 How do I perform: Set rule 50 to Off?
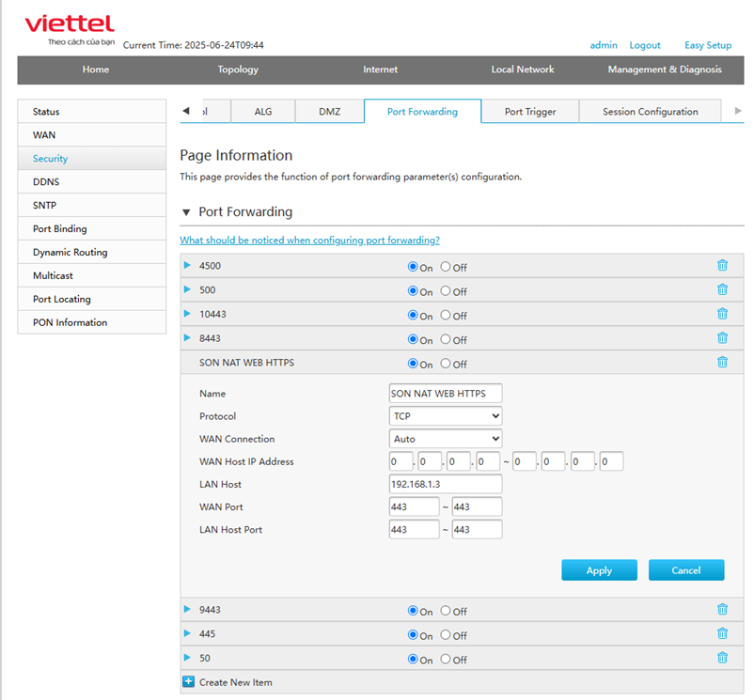(x=446, y=660)
